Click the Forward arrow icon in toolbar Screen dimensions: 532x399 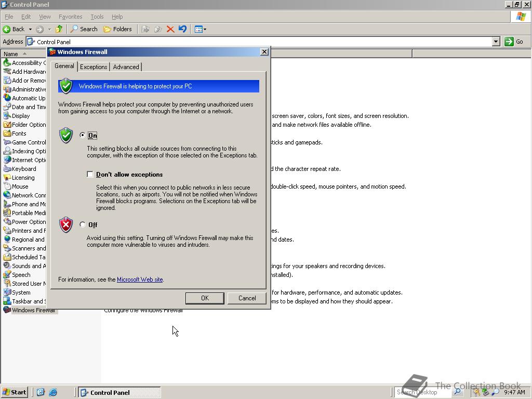coord(39,29)
